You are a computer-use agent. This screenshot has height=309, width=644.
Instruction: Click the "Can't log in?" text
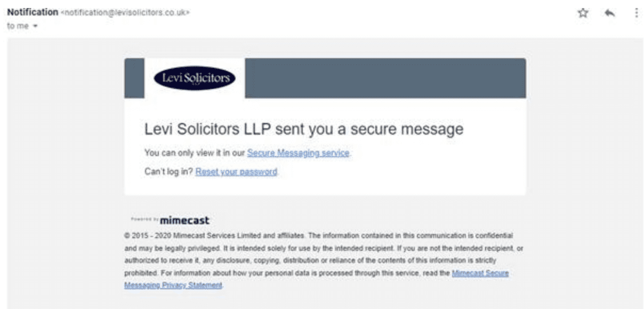click(x=168, y=172)
